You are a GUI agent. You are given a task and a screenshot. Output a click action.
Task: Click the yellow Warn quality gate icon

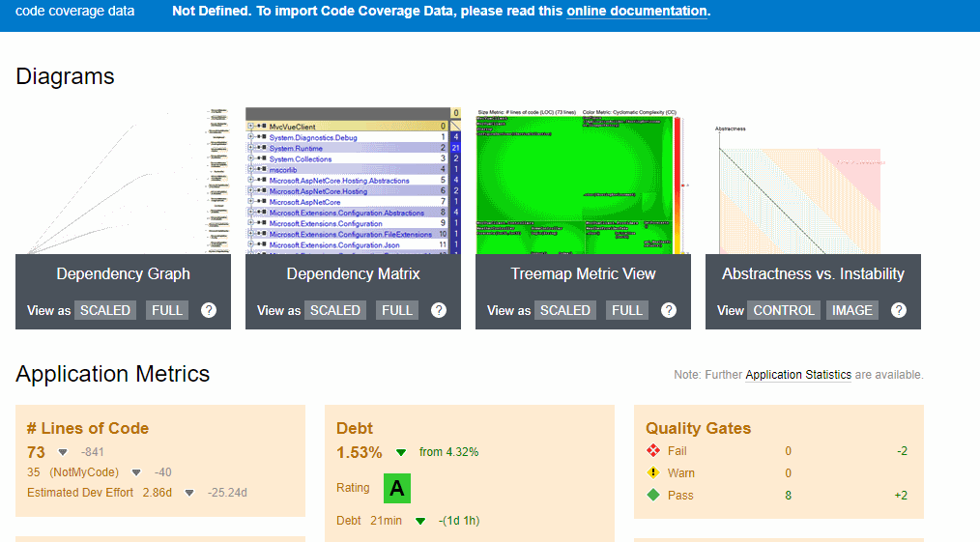[653, 473]
